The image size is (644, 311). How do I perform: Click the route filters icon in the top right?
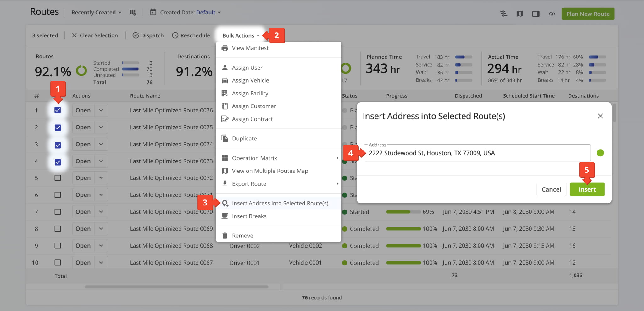503,14
